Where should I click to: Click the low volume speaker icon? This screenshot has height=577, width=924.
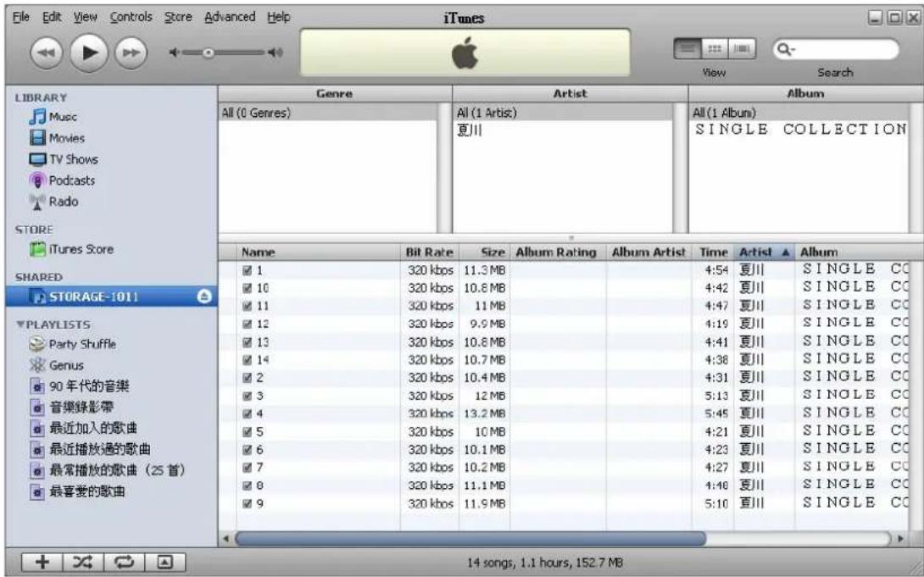pyautogui.click(x=174, y=53)
